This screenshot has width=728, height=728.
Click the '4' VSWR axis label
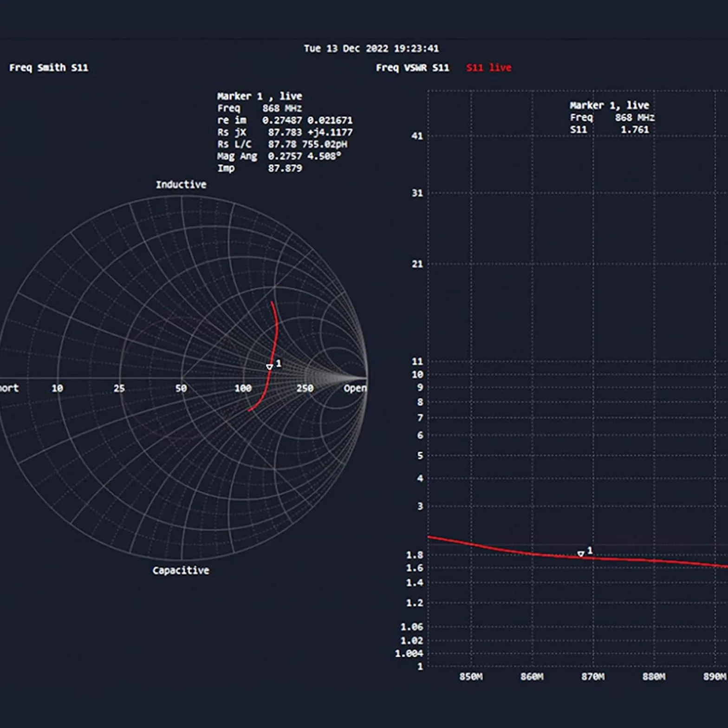(420, 478)
